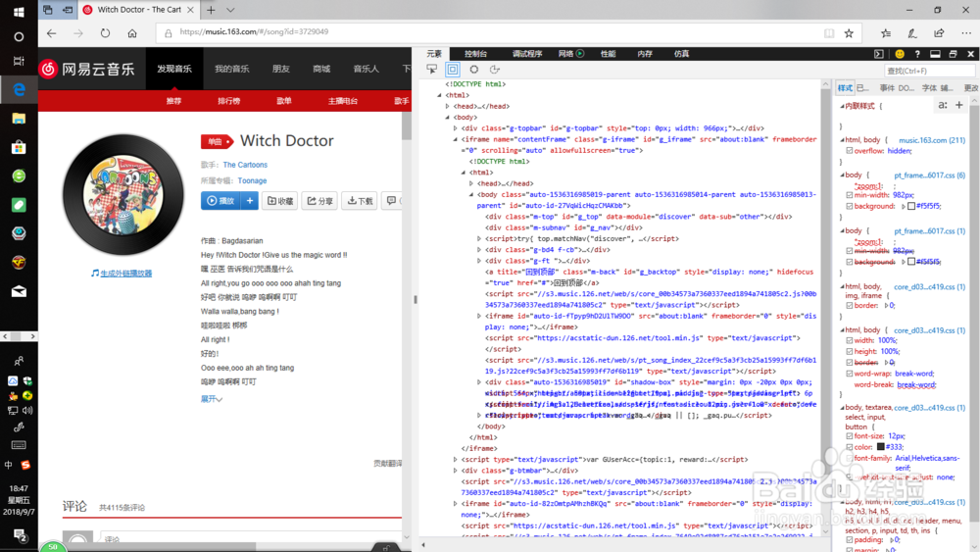Expand the g-ft div node
The image size is (980, 552).
pos(479,261)
